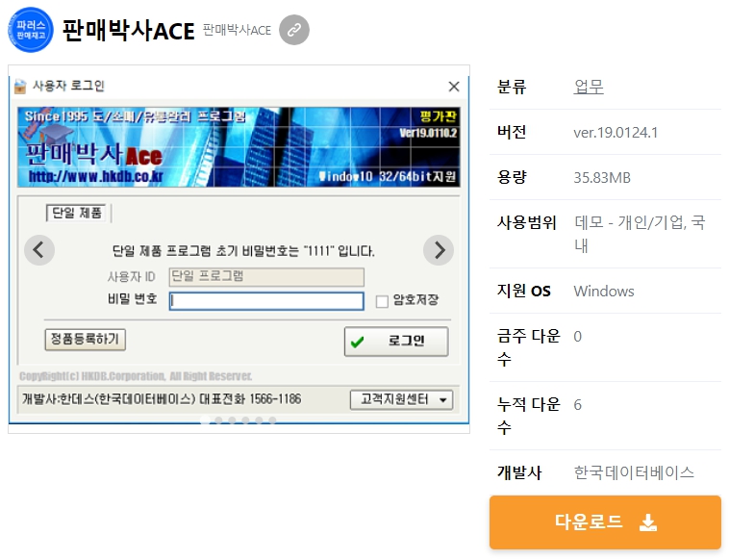Click the orange 다운로드 button
Viewport: 729px width, 560px height.
point(605,522)
